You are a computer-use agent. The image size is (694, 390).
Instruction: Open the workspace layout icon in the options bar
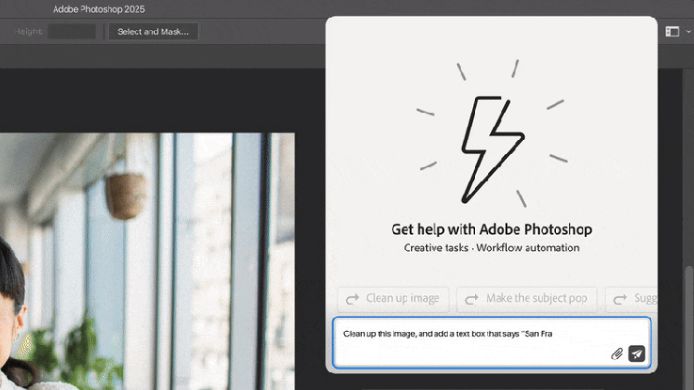(x=672, y=31)
